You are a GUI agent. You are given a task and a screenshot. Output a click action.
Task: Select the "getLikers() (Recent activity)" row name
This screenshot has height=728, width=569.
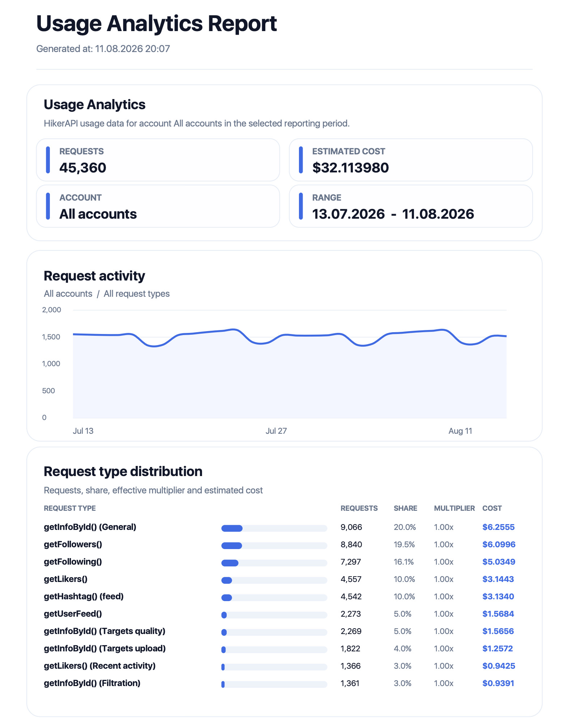[100, 666]
